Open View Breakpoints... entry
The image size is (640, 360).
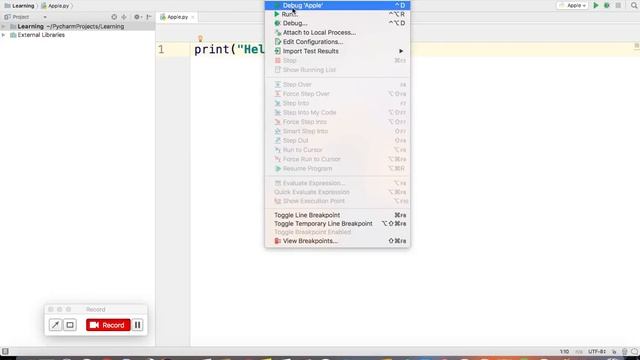tap(337, 241)
